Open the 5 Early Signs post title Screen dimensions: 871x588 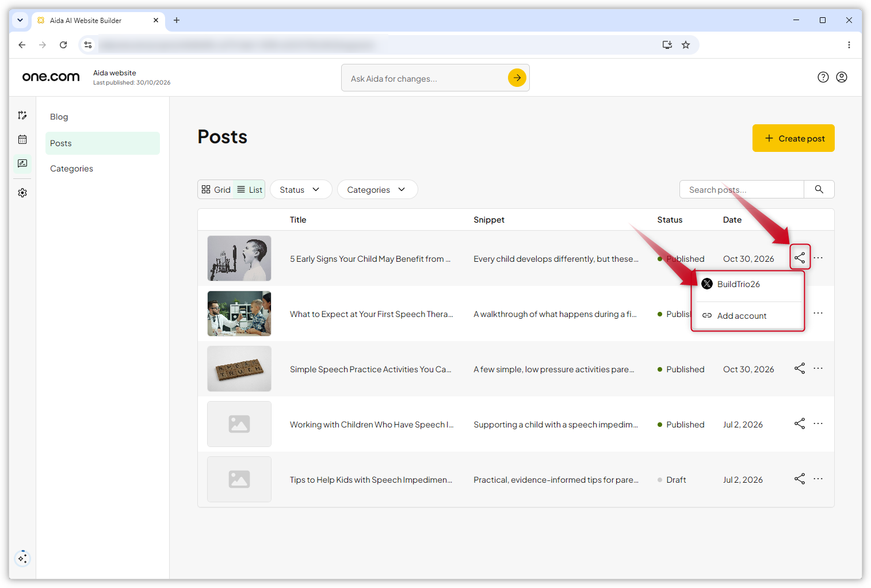[x=370, y=259]
